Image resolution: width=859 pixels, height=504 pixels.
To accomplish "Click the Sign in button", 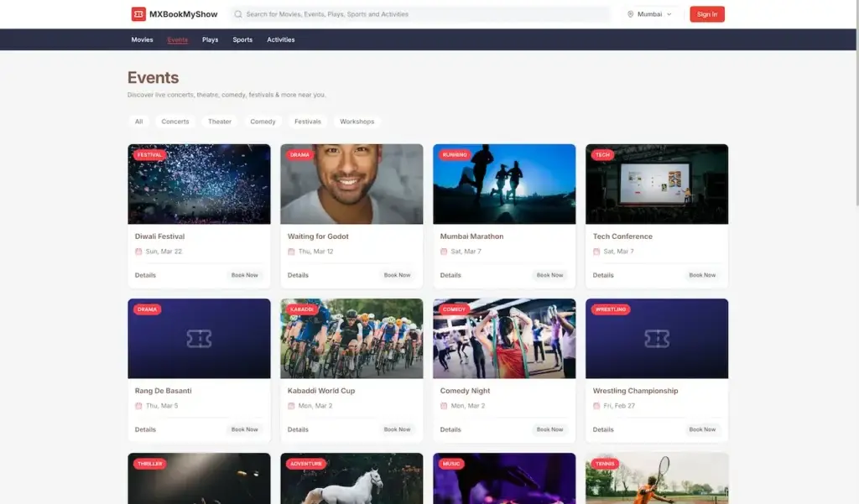I will coord(707,14).
